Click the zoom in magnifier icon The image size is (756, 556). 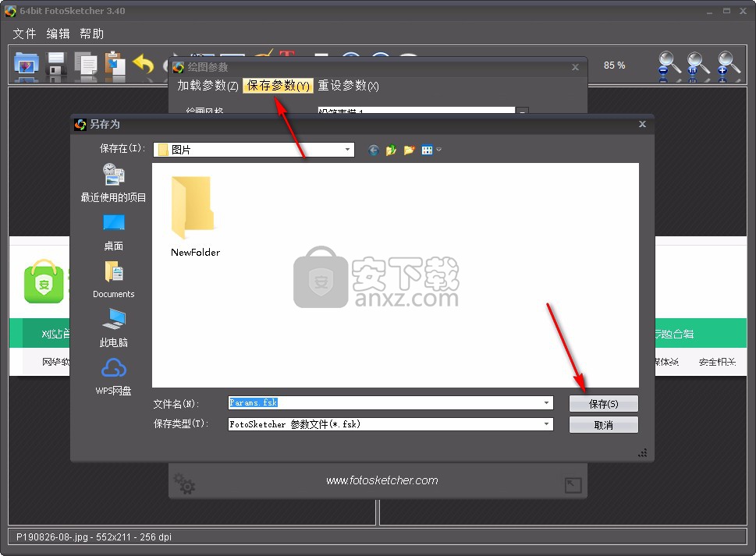(x=728, y=66)
